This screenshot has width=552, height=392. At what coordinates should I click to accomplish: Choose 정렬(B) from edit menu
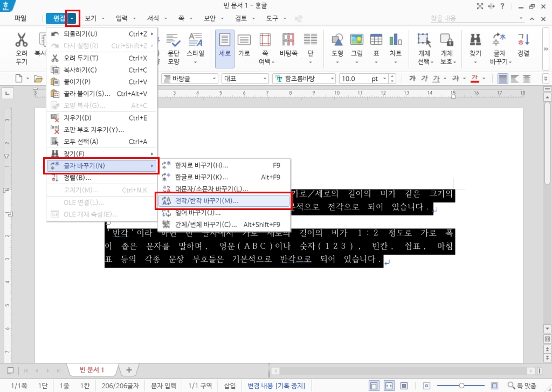pyautogui.click(x=102, y=178)
